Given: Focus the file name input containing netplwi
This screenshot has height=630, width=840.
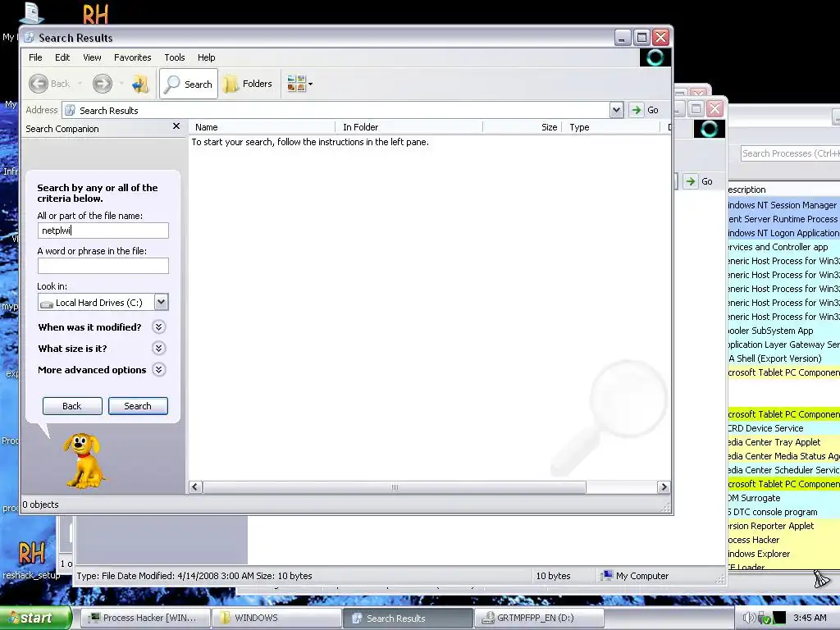Looking at the screenshot, I should click(103, 231).
